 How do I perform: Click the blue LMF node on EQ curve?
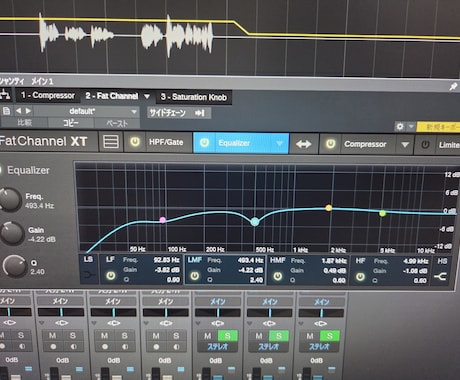(255, 222)
